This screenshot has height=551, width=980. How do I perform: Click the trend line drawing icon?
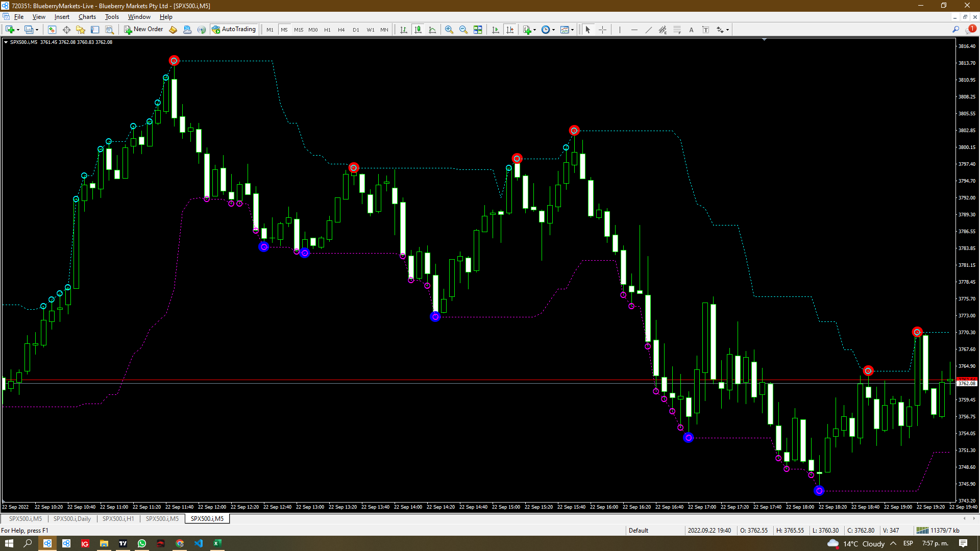click(x=648, y=30)
